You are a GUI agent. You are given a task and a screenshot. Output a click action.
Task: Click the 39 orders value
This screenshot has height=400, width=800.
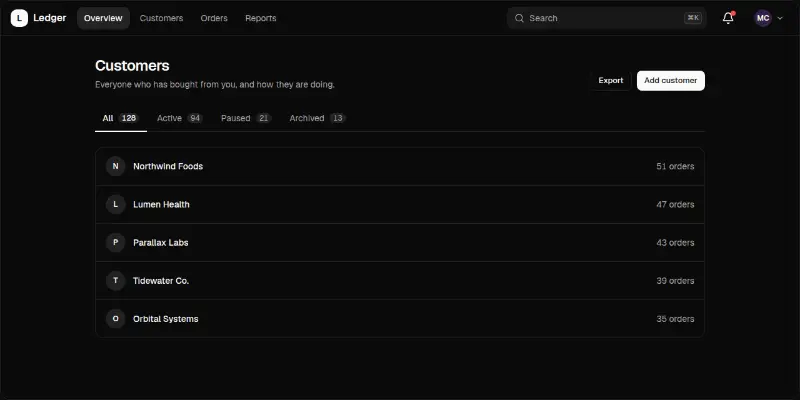(x=675, y=281)
